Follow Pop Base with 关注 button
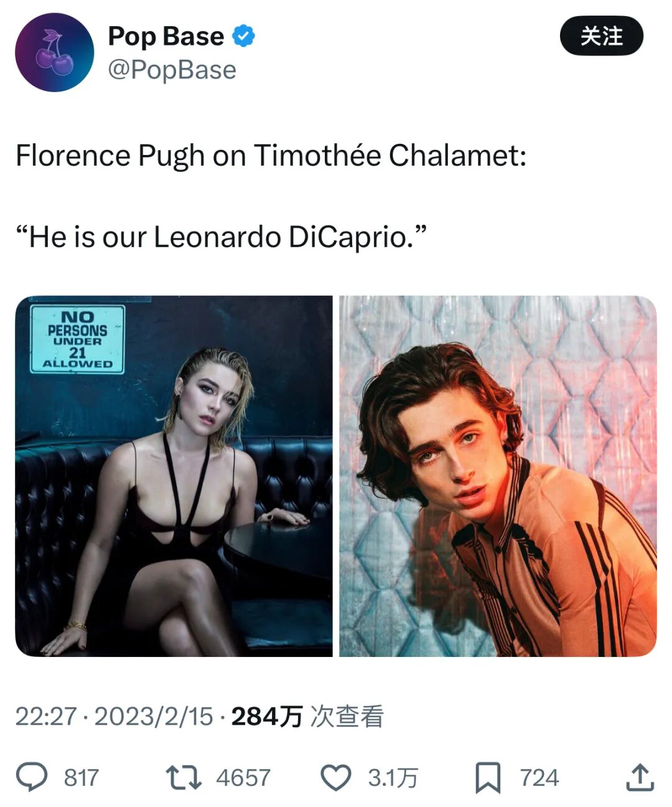The width and height of the screenshot is (672, 807). pyautogui.click(x=602, y=36)
